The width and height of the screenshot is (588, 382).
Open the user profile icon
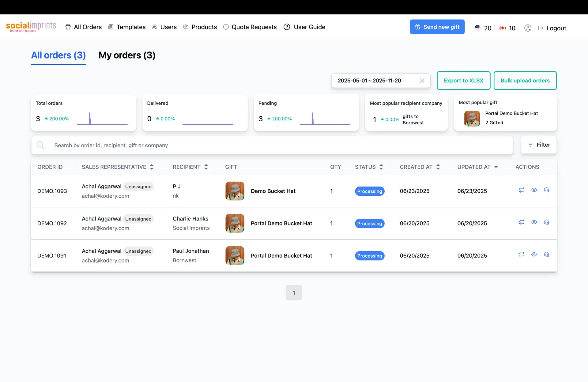point(528,28)
